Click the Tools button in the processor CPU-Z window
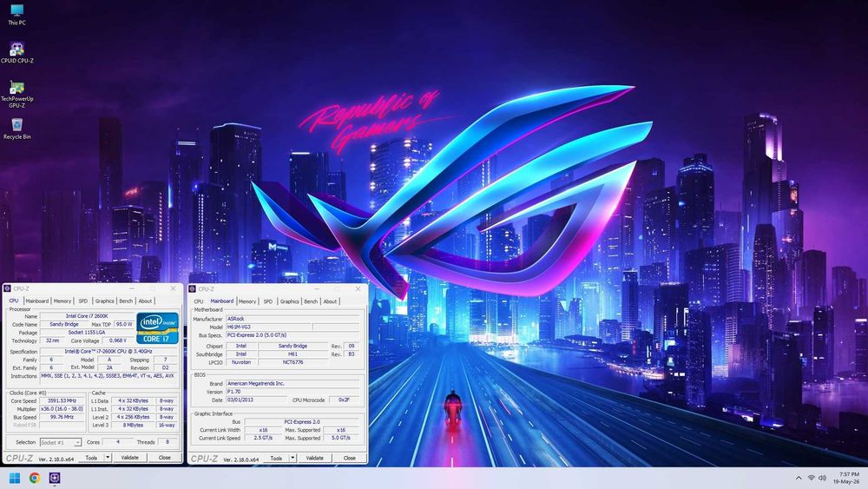The width and height of the screenshot is (868, 489). (91, 458)
